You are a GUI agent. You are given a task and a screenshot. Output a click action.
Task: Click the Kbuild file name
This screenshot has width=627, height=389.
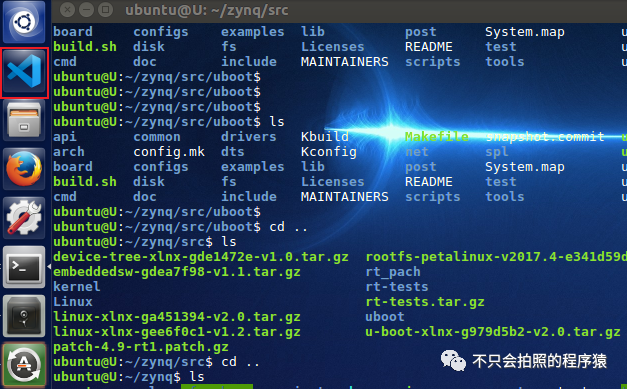[x=325, y=137]
